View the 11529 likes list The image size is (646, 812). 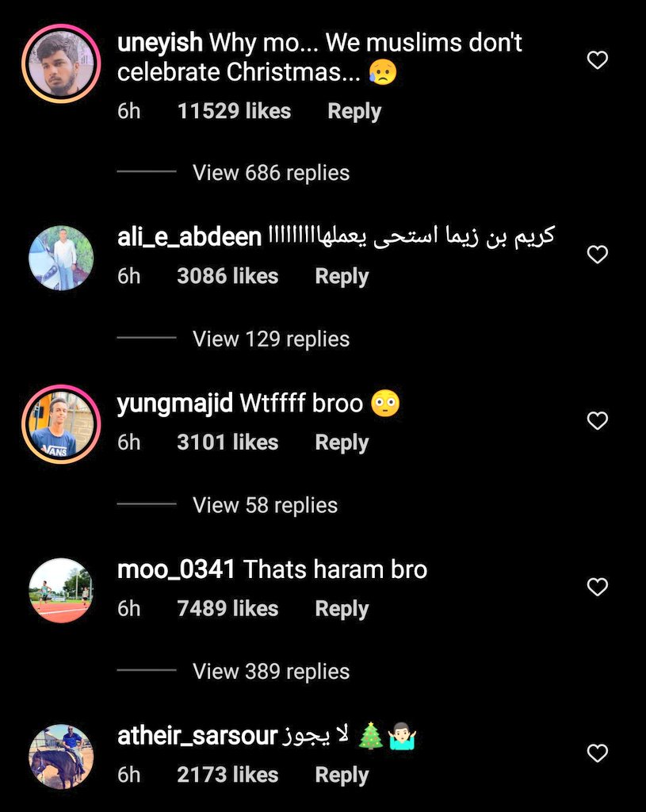coord(235,111)
